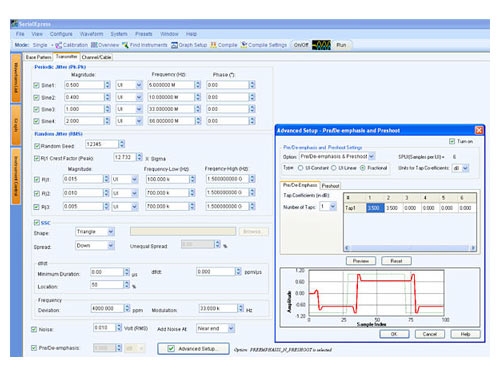Uncheck the Sine4 checkbox

point(36,121)
